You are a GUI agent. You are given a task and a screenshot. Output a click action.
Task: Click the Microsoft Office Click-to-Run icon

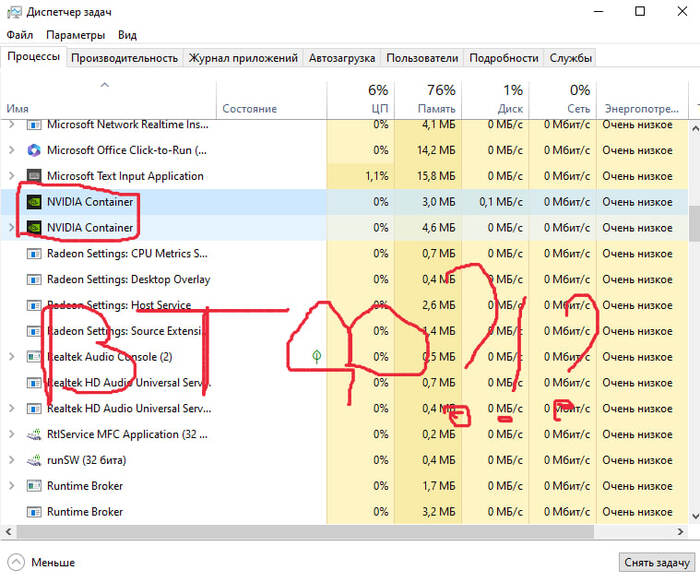pyautogui.click(x=34, y=150)
